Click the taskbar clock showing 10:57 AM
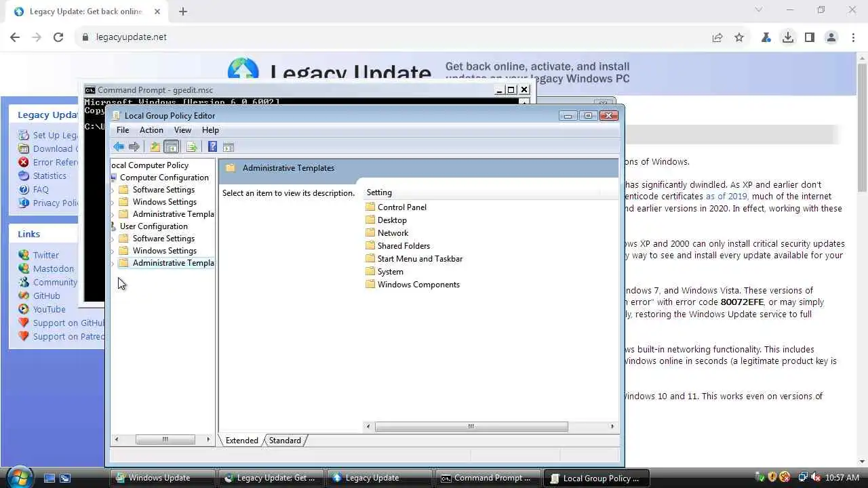The width and height of the screenshot is (868, 488). [842, 478]
